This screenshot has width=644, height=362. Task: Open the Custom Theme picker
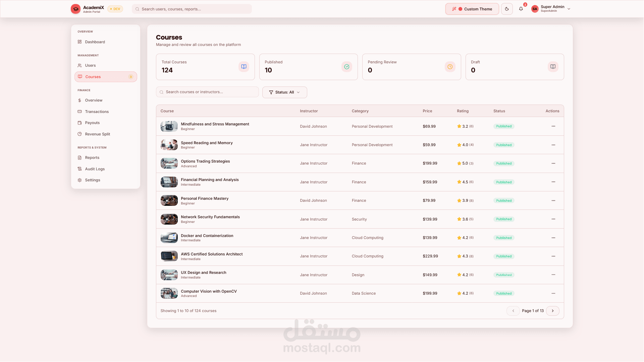coord(472,9)
